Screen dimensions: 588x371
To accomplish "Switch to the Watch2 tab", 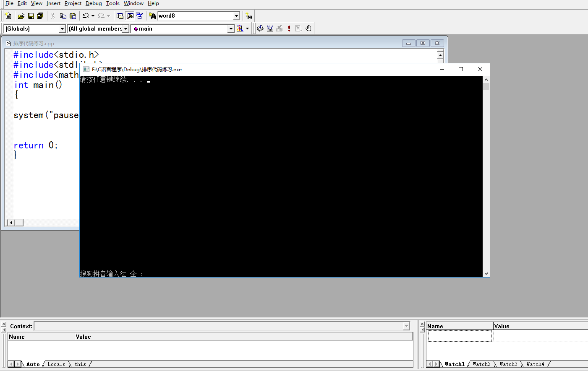I will (x=481, y=364).
